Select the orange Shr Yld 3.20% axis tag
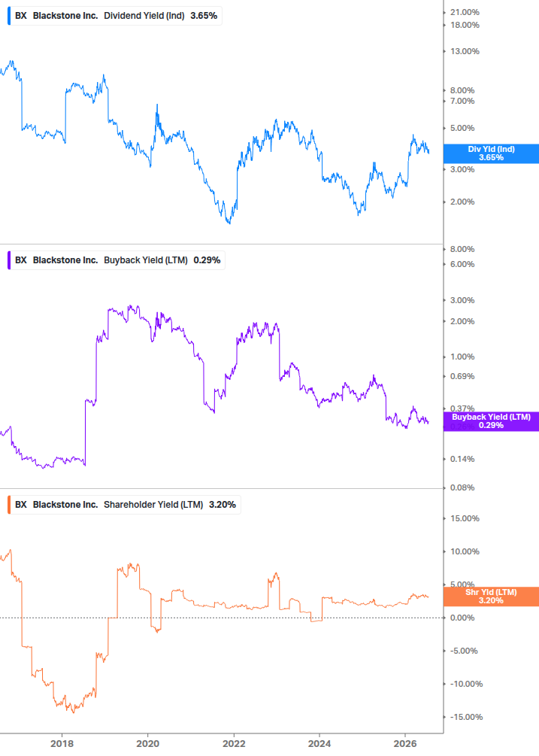The image size is (539, 756). tap(491, 597)
